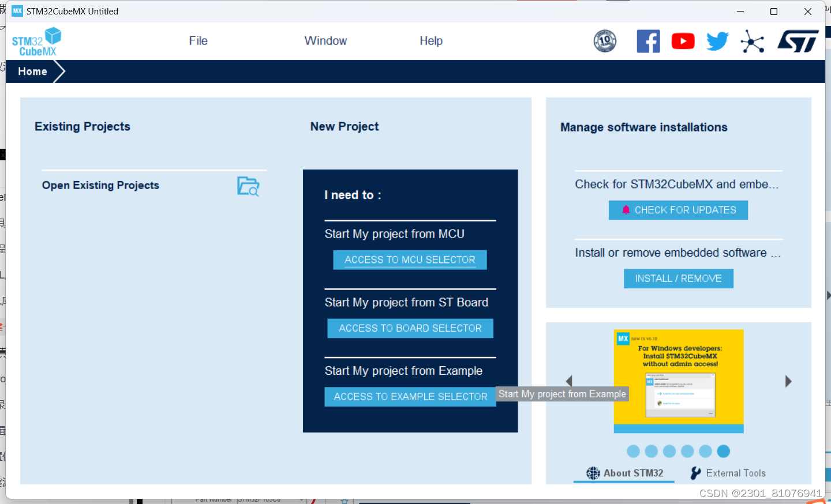Viewport: 831px width, 504px height.
Task: Click 'Check for STM32CubeMX and embe...' text
Action: (x=677, y=184)
